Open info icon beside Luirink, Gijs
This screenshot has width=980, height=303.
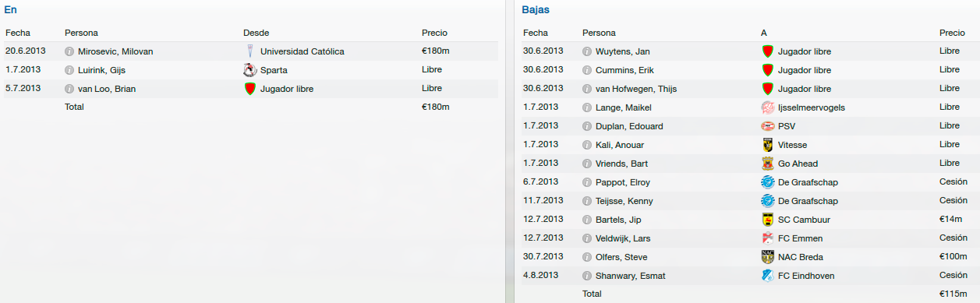tap(69, 70)
